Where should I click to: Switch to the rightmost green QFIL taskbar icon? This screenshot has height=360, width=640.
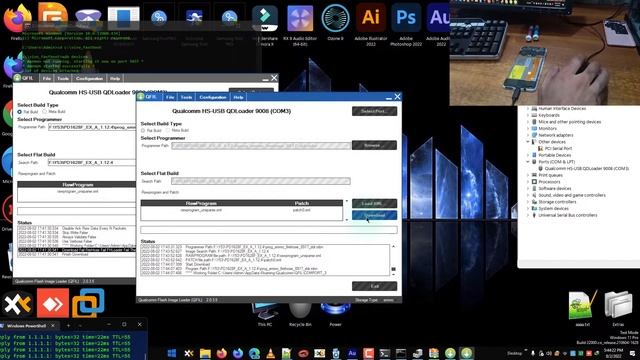coord(466,353)
